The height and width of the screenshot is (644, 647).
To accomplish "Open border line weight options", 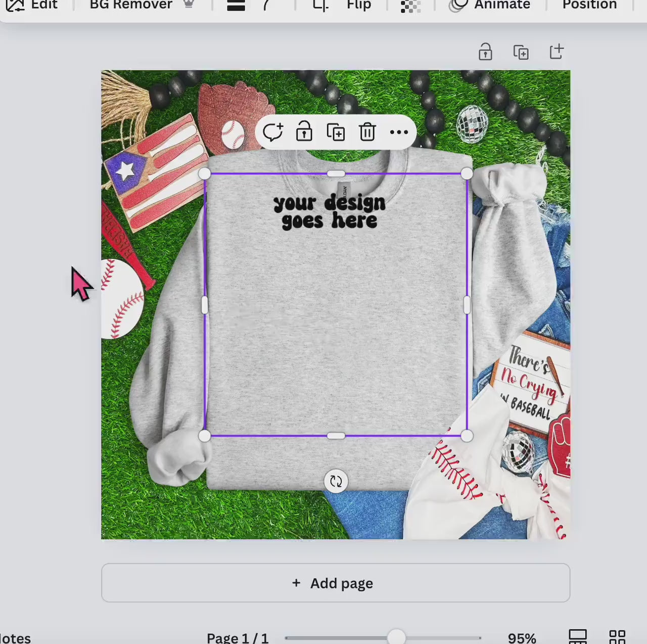I will pyautogui.click(x=236, y=6).
